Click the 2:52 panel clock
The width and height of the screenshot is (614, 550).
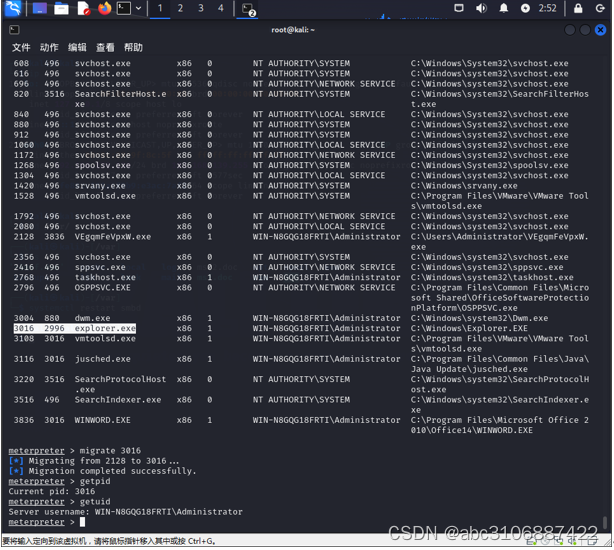click(x=547, y=8)
